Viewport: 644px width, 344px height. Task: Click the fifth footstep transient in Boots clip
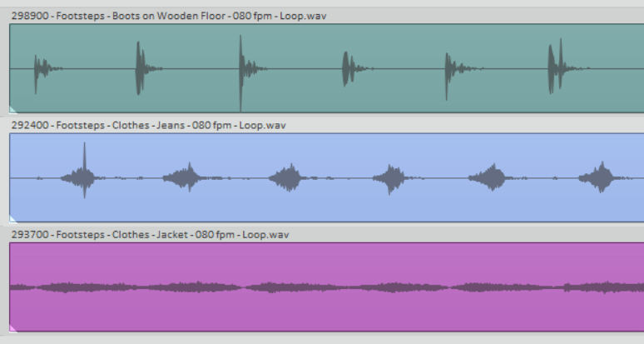click(450, 68)
